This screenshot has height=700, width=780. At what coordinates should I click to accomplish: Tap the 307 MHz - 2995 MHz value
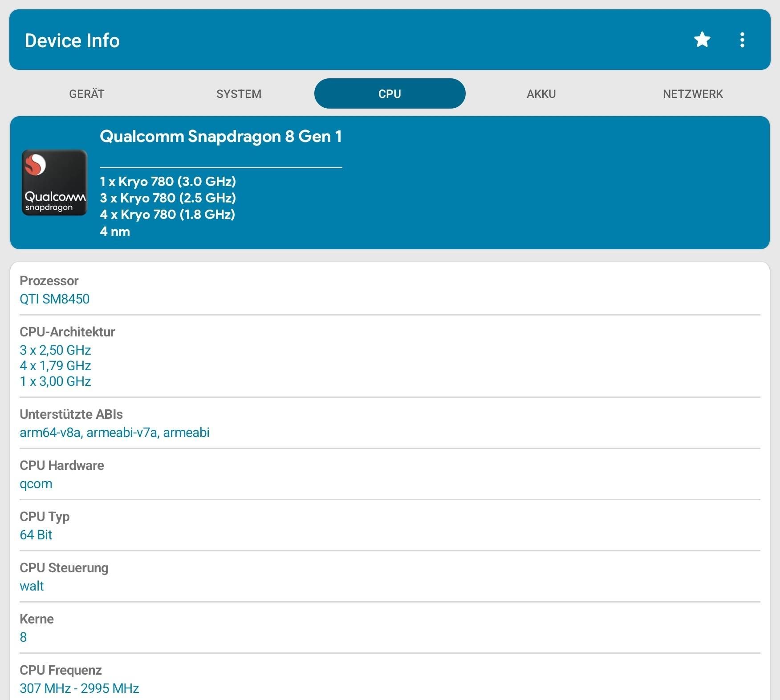79,688
